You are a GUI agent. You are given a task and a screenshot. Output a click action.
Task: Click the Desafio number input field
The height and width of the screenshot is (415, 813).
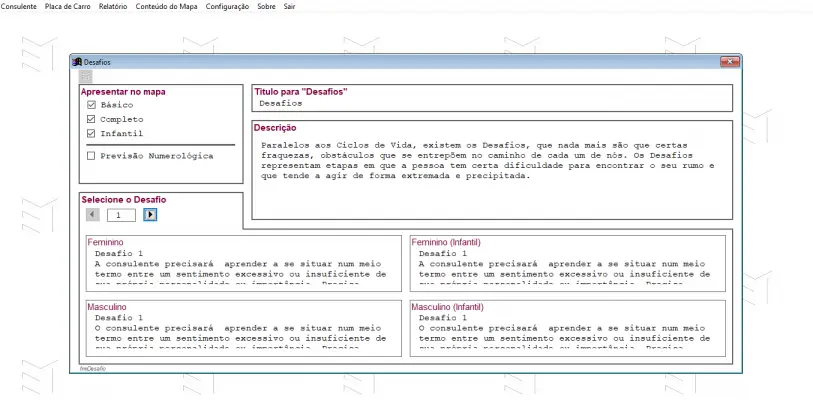point(121,215)
